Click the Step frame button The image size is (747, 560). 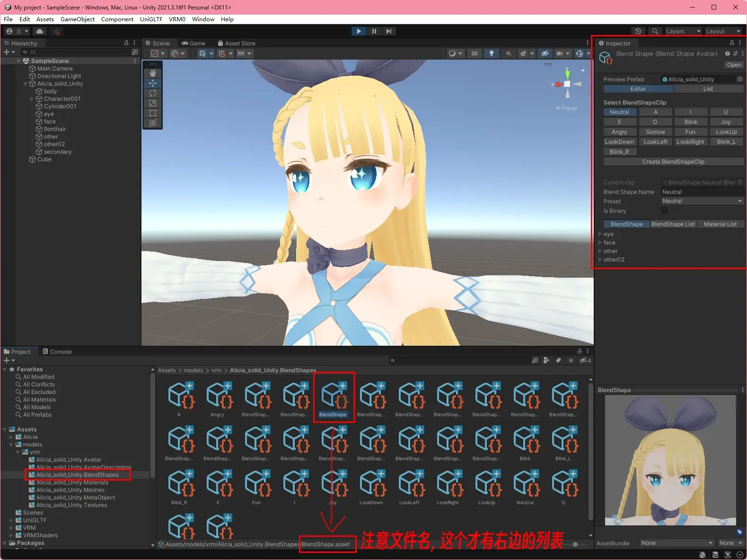point(389,31)
